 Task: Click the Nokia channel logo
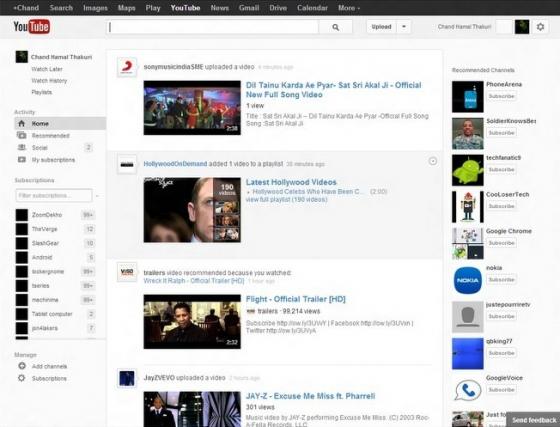tap(468, 280)
